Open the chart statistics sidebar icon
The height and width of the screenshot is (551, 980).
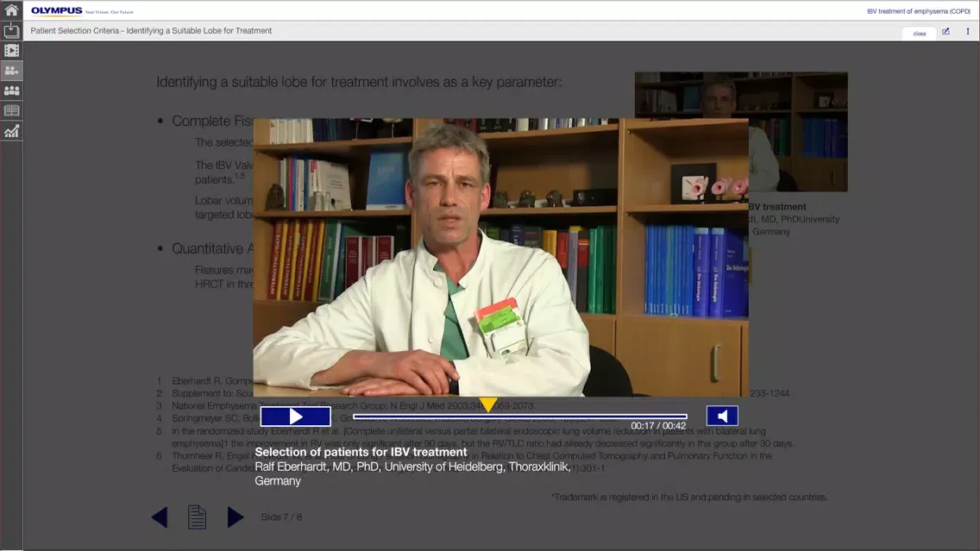pyautogui.click(x=11, y=131)
